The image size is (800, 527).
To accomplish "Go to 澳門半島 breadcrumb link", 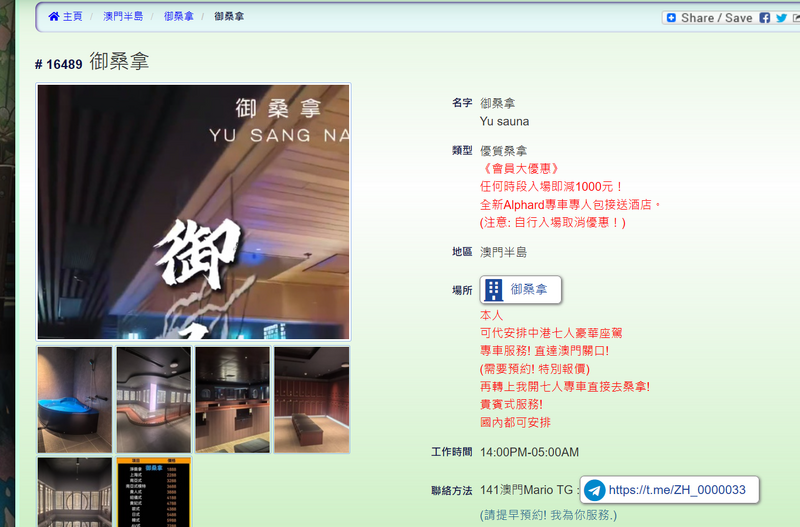I will (123, 16).
